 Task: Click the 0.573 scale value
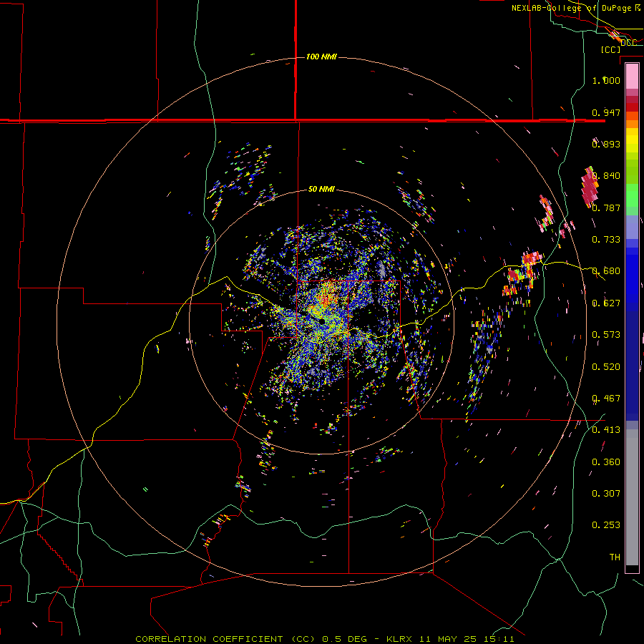(606, 335)
